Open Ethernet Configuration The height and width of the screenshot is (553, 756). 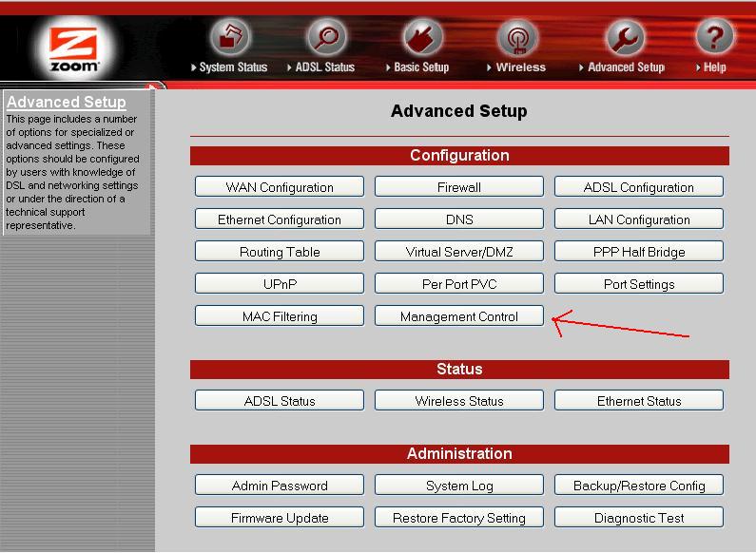pos(280,219)
